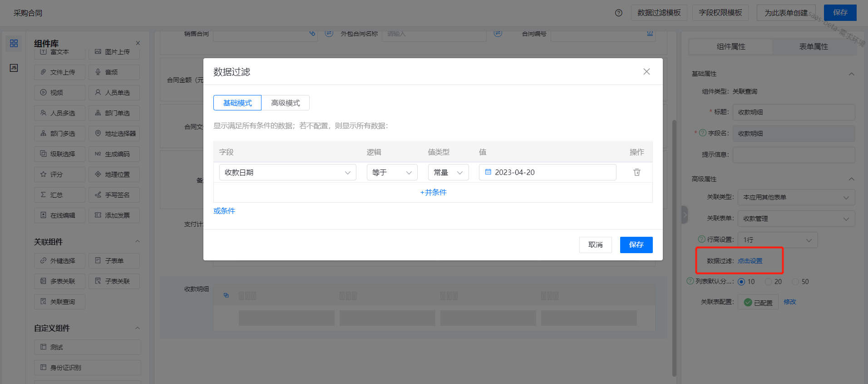Add 汇总 component
868x384 pixels.
[x=59, y=195]
